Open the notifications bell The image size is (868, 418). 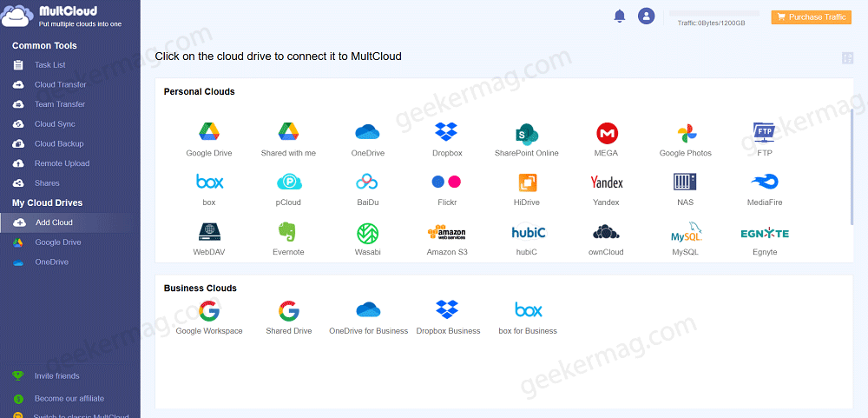620,16
